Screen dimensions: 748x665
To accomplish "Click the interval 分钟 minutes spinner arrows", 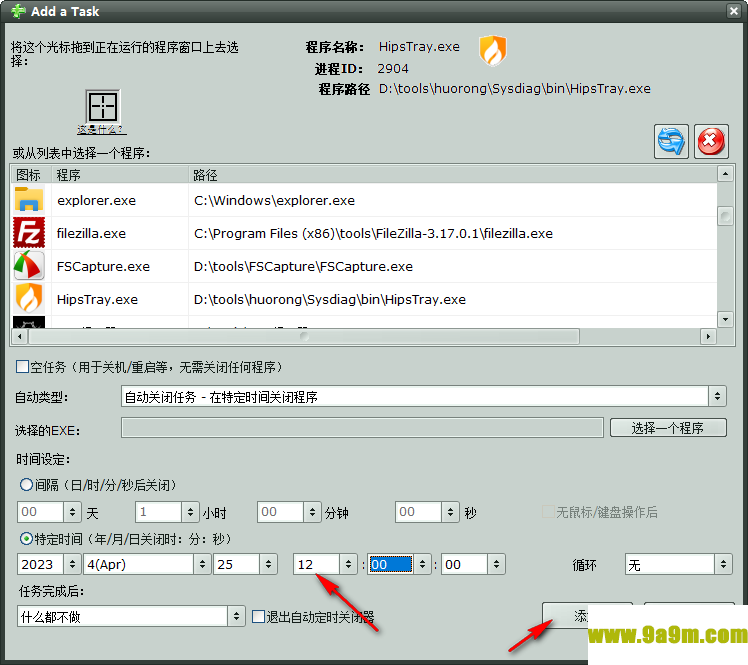I will [x=312, y=512].
